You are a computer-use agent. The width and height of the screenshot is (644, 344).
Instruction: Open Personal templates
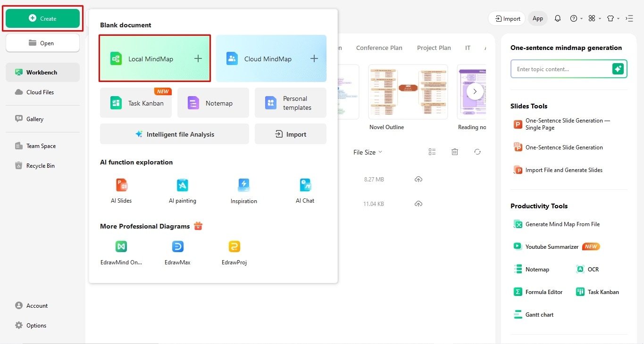pos(291,103)
